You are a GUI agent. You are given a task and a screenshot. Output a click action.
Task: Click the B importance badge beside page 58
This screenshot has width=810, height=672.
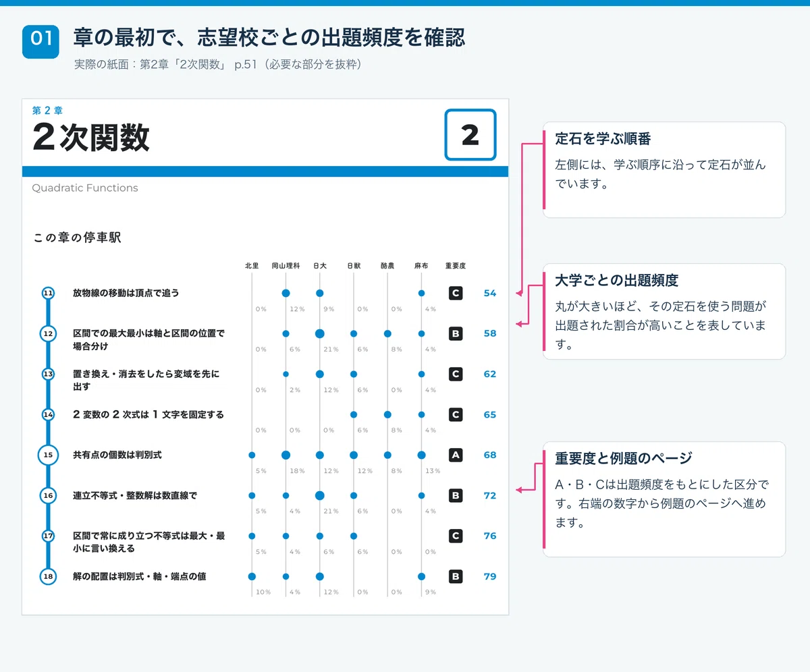pos(456,333)
